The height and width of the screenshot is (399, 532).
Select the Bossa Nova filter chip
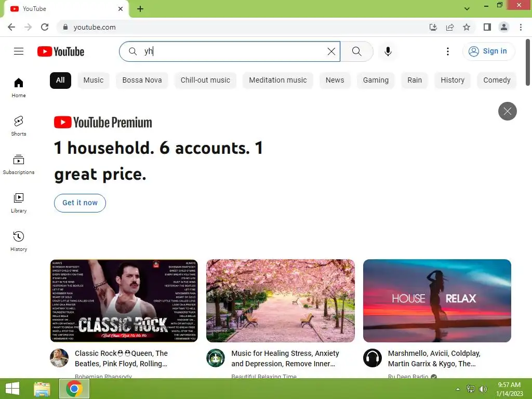click(x=142, y=80)
